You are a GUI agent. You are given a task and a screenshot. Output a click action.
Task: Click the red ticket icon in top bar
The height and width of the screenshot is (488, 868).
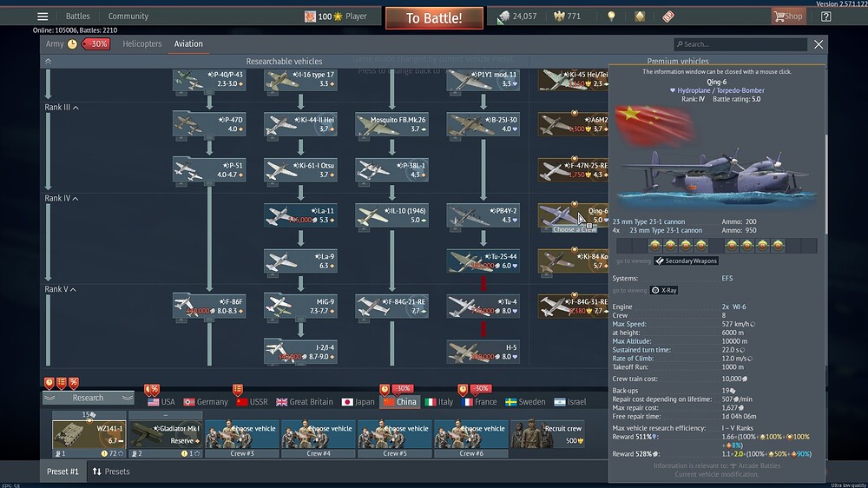coord(668,16)
